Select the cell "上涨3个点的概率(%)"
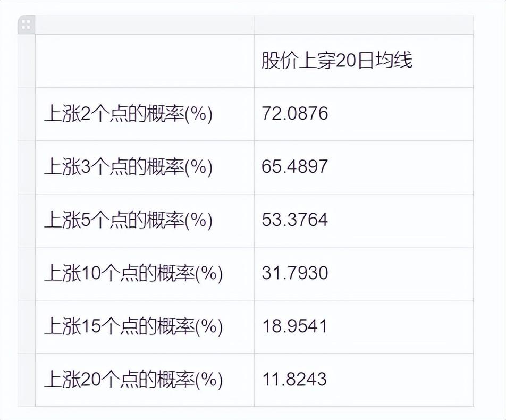 click(x=128, y=167)
